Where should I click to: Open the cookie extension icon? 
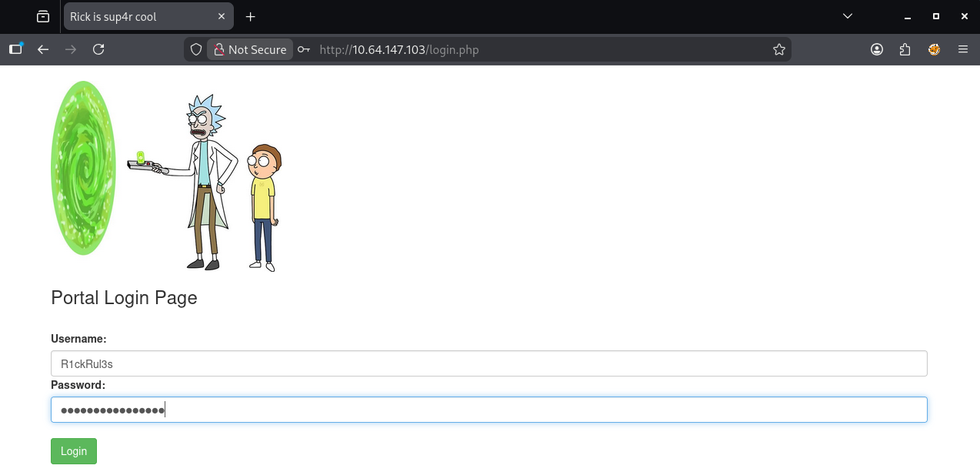(x=934, y=49)
